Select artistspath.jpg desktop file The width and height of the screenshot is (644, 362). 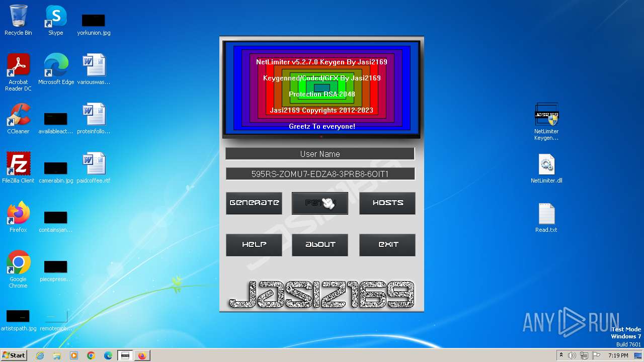tap(18, 319)
